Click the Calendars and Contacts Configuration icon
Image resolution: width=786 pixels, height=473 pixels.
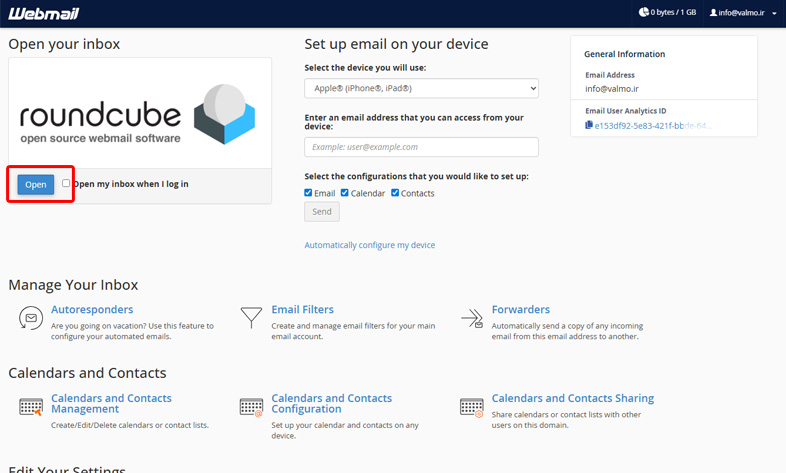tap(251, 406)
